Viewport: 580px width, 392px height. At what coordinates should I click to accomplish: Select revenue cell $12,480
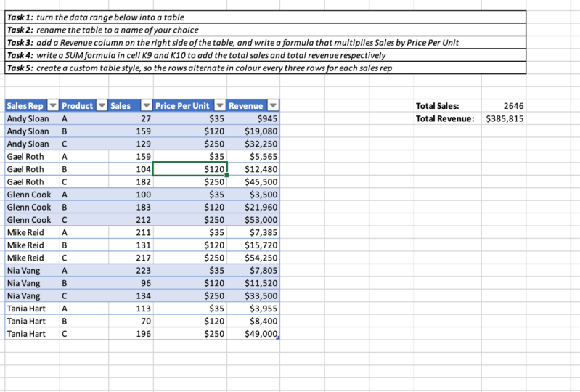tap(253, 169)
